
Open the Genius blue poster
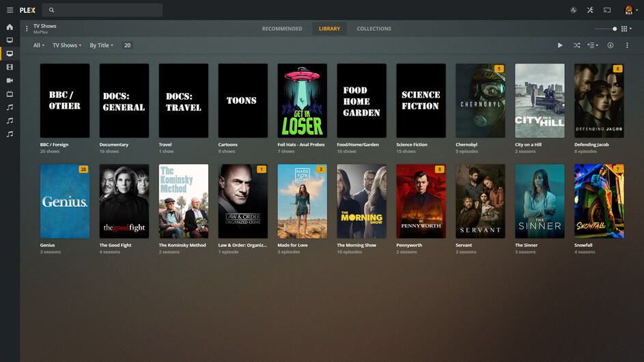point(65,201)
